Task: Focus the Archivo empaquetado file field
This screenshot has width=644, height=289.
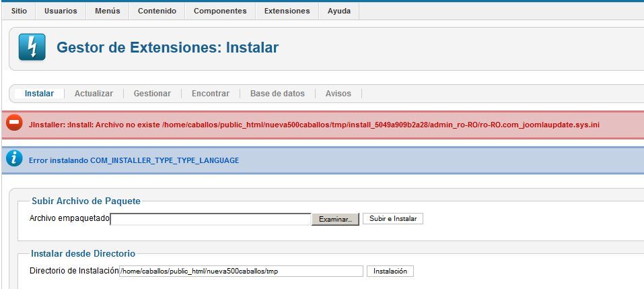Action: [x=211, y=219]
